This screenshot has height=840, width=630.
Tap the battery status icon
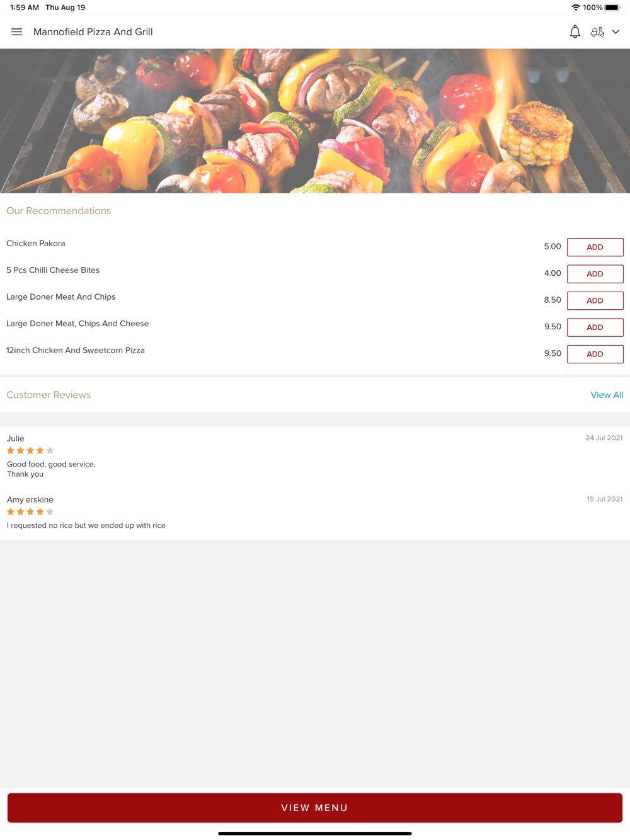(612, 8)
